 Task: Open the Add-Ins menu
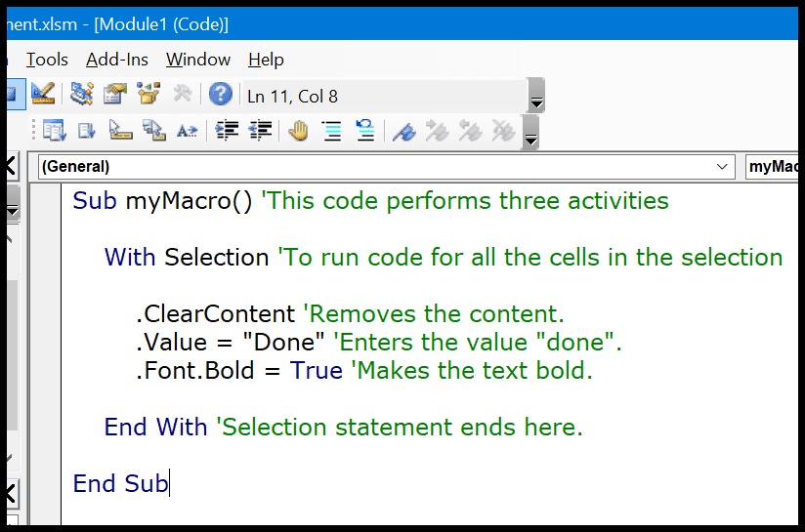(x=117, y=60)
